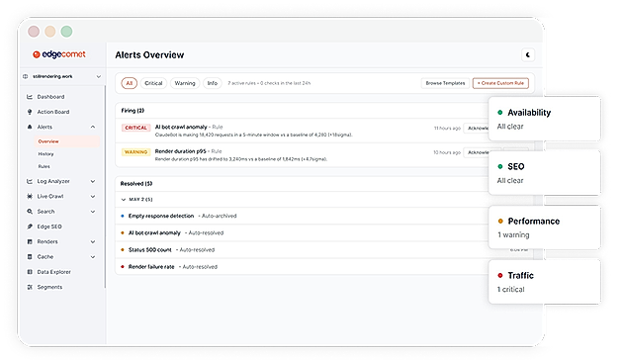Click the Log Analyzer icon
The image size is (625, 364).
[30, 181]
